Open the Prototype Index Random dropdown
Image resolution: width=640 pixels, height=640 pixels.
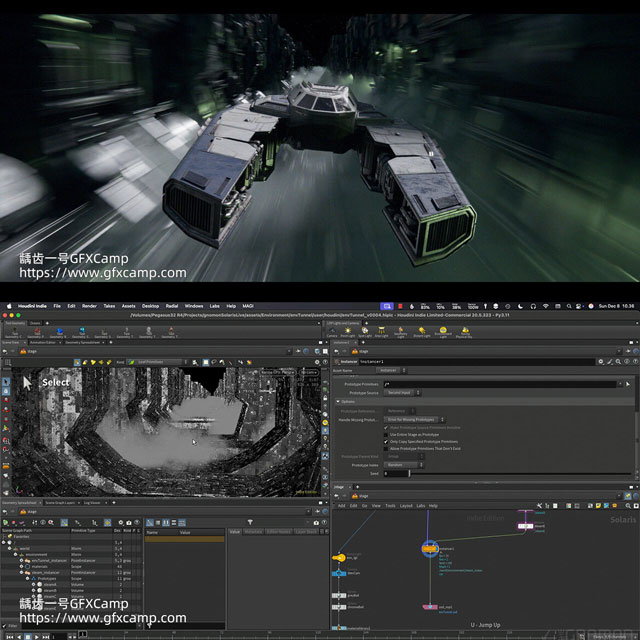click(x=403, y=465)
